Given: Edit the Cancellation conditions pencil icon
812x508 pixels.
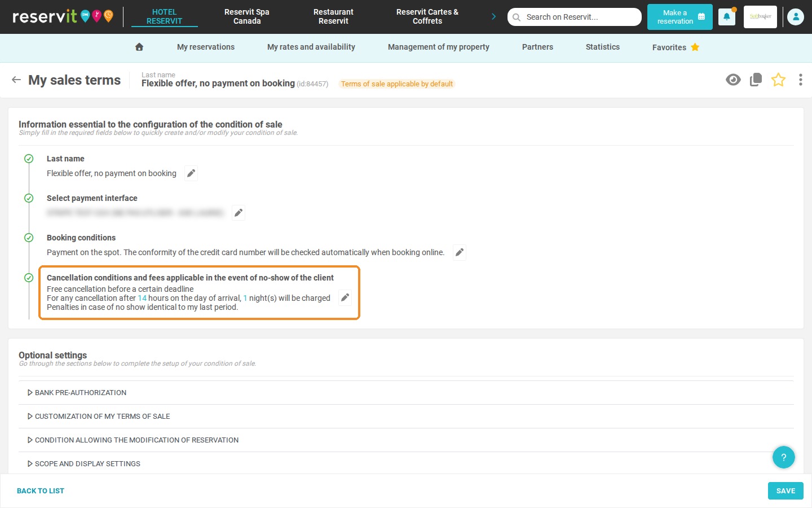Looking at the screenshot, I should [345, 297].
